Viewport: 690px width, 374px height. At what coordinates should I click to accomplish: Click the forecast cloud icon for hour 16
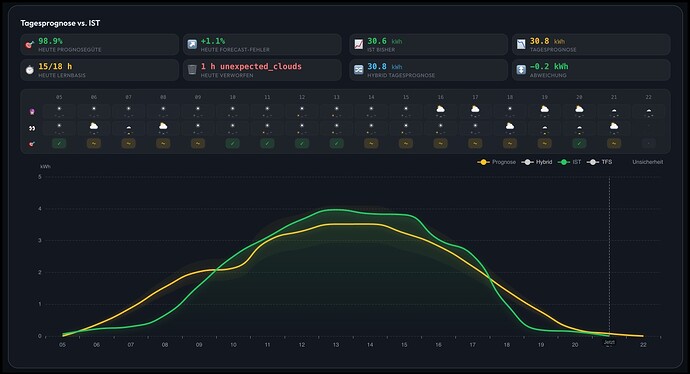(x=440, y=110)
